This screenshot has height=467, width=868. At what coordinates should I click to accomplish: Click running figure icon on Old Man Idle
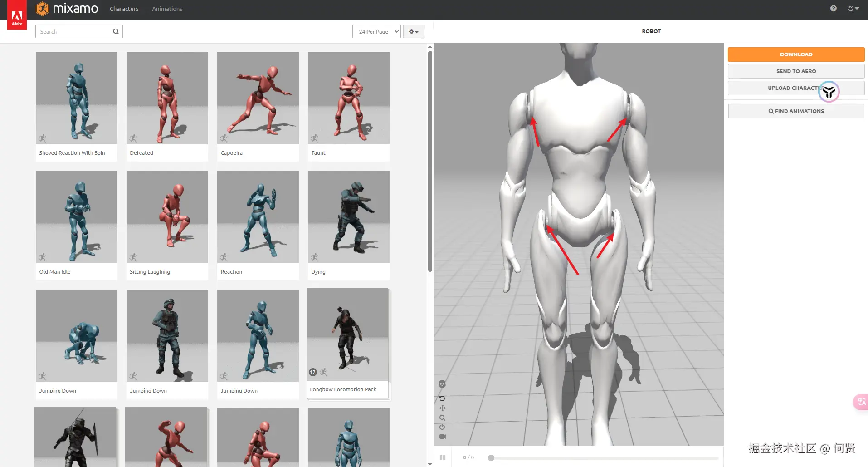coord(42,257)
